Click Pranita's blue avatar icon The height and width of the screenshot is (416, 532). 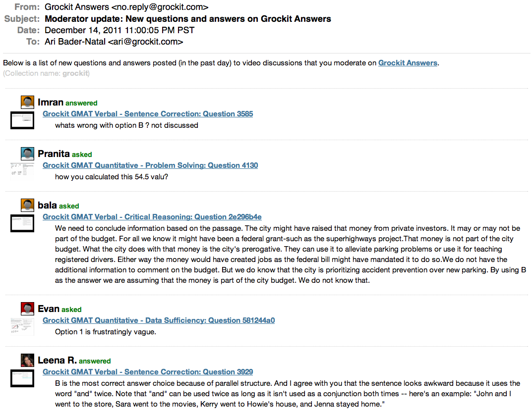[27, 154]
